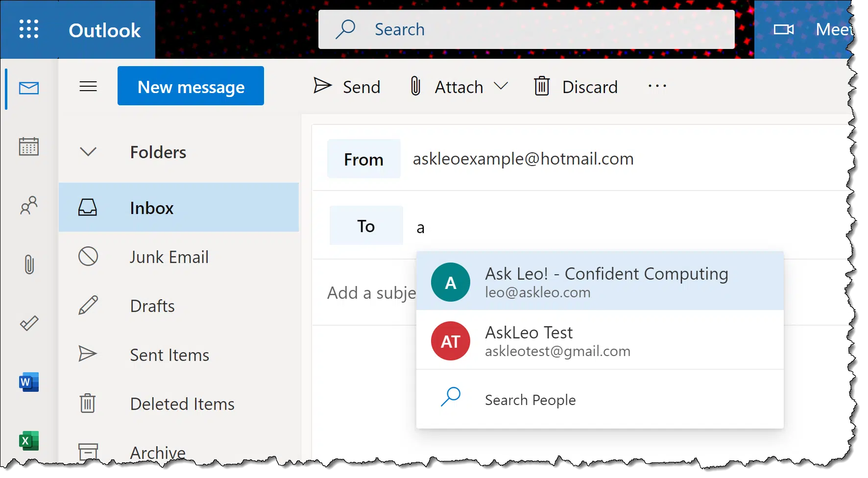The image size is (868, 478).
Task: Click the Drafts pencil icon
Action: point(88,305)
